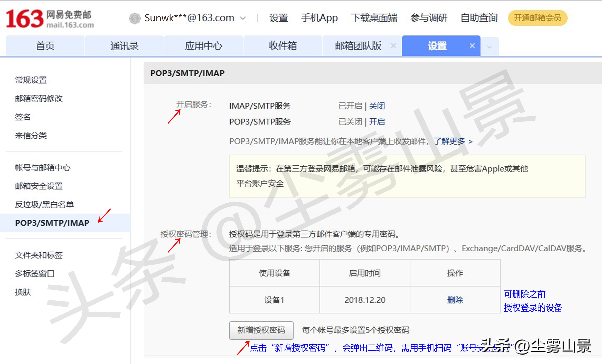Expand the account email dropdown
The image size is (602, 364).
click(243, 18)
